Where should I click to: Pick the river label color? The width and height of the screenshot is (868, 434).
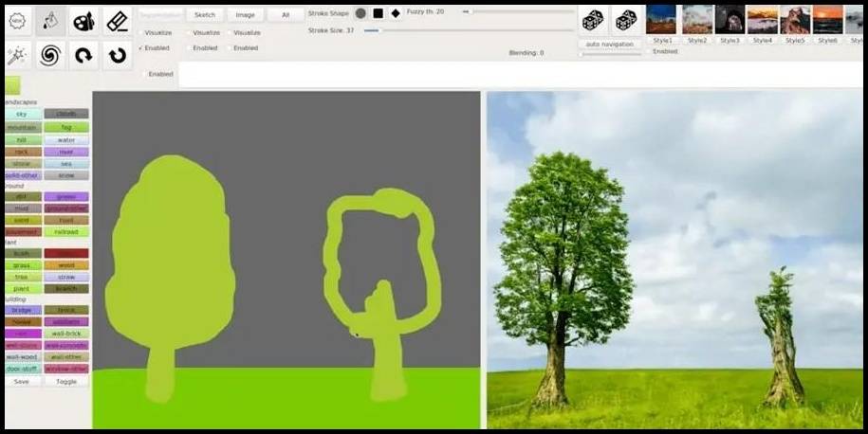point(66,152)
